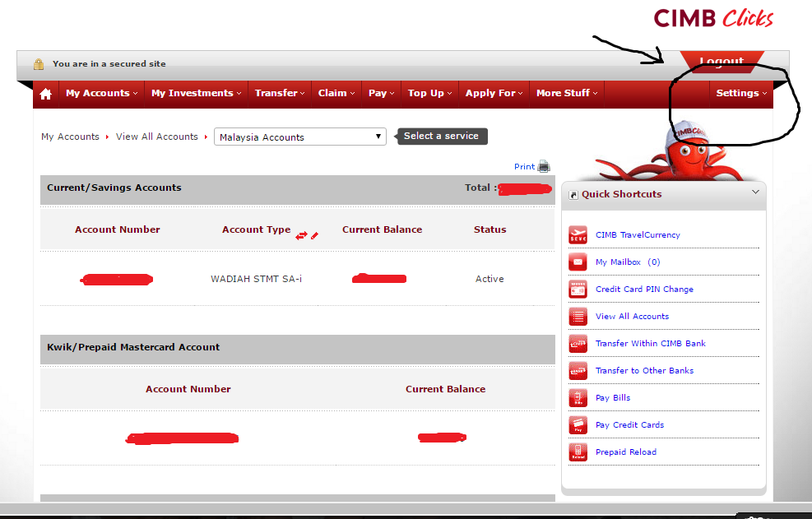Viewport: 812px width, 519px height.
Task: Click the Credit Card PIN Change icon
Action: click(x=578, y=289)
